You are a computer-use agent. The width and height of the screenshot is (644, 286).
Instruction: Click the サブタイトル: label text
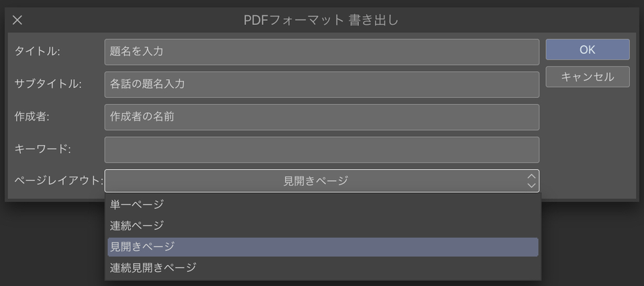point(48,84)
